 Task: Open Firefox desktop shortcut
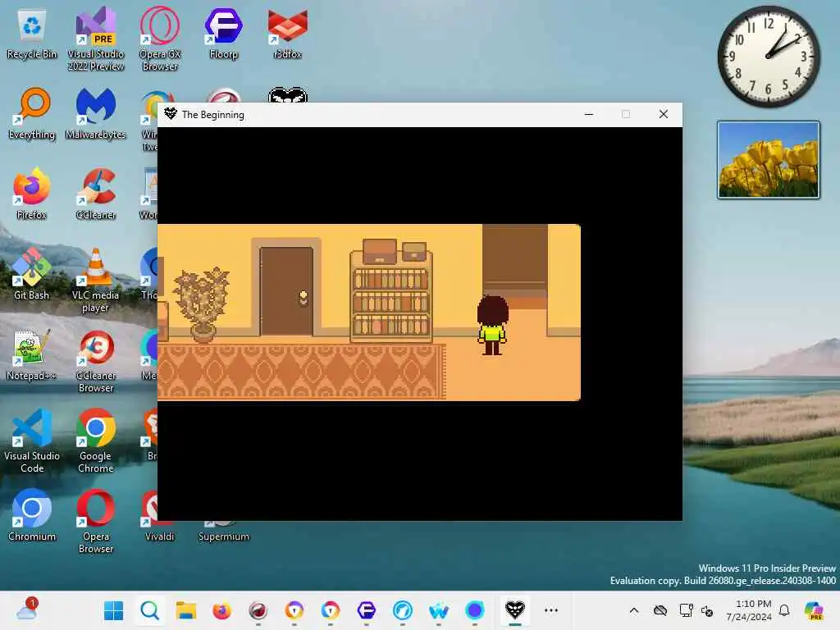tap(32, 194)
